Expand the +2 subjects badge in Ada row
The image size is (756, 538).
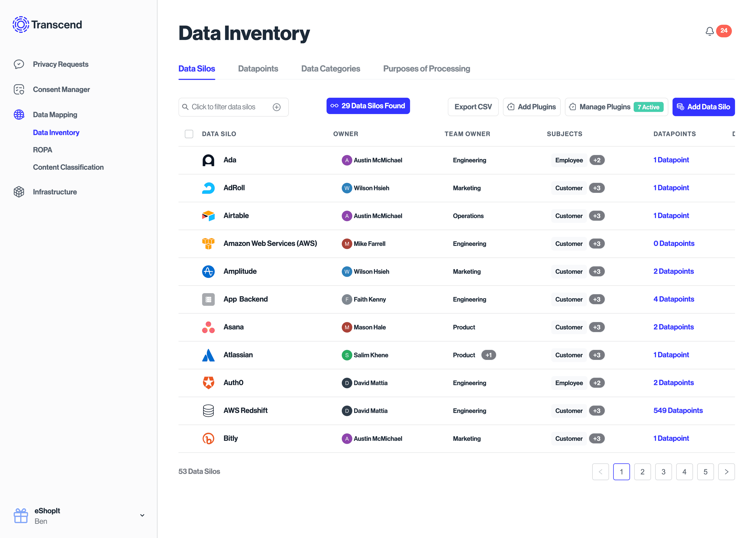pos(597,160)
